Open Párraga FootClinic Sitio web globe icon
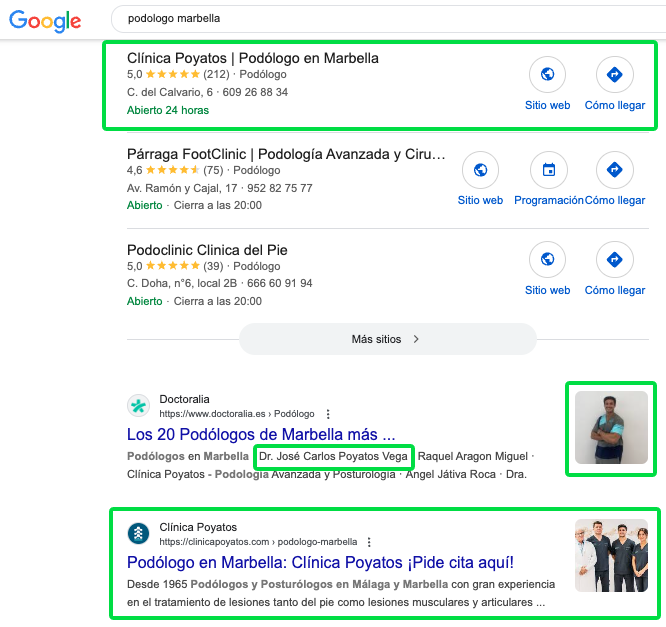This screenshot has height=627, width=666. (x=480, y=170)
